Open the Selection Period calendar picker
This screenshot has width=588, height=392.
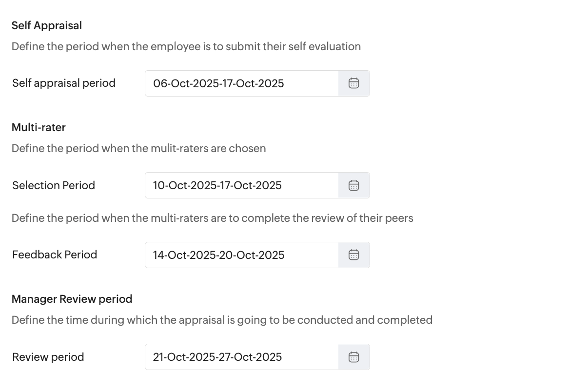354,185
